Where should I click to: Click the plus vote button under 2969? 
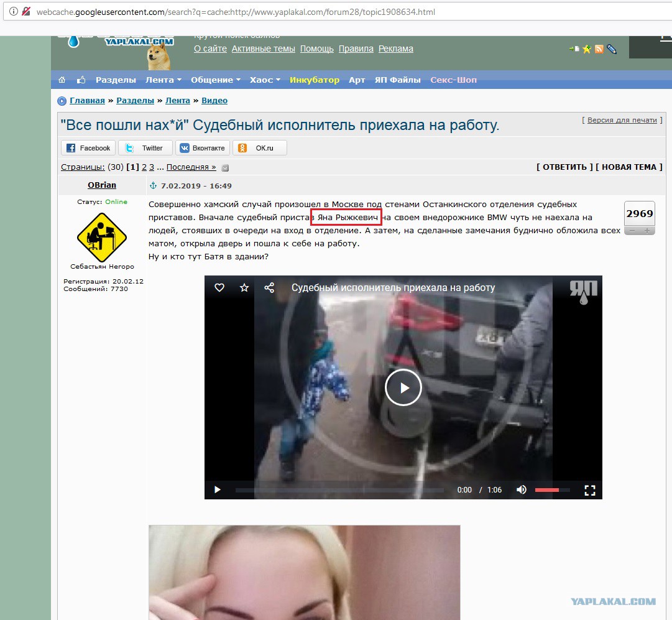click(647, 231)
